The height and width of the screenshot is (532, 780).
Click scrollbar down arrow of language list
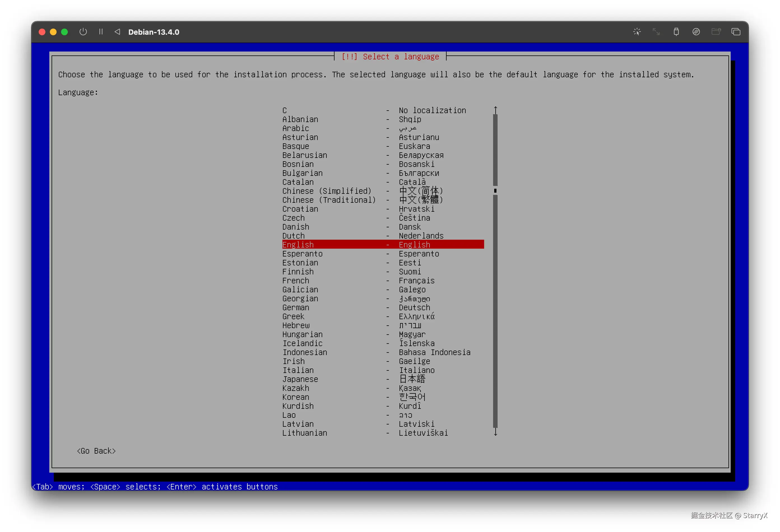click(x=495, y=432)
